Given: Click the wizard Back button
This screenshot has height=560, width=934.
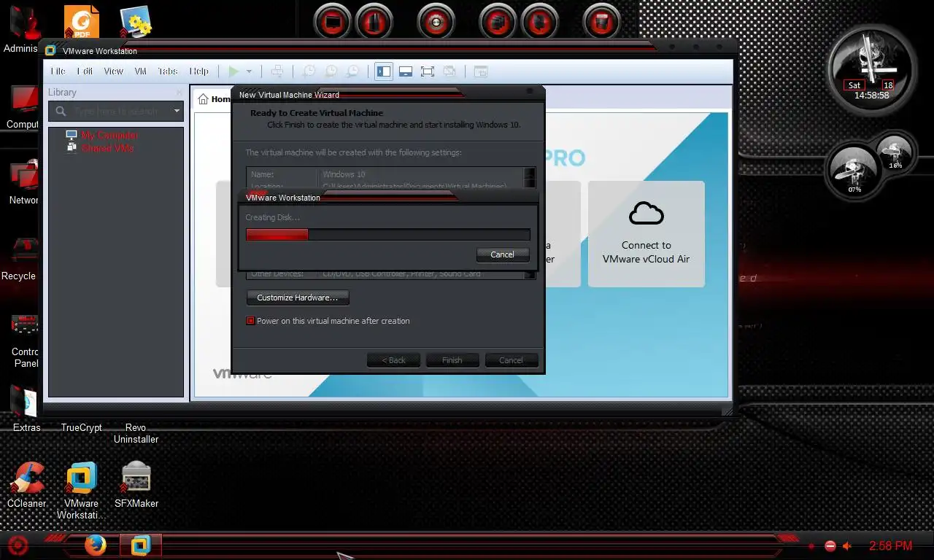Looking at the screenshot, I should pos(393,360).
